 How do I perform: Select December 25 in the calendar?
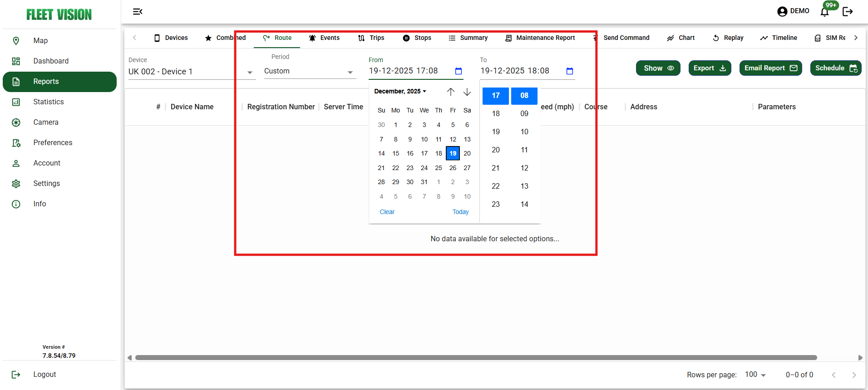click(439, 168)
